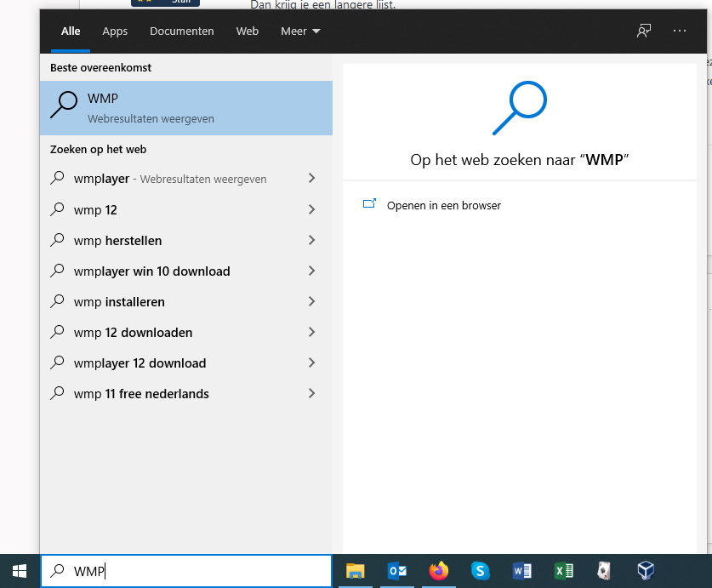Screen dimensions: 712x588
Task: Click in the WMP search input field
Action: tap(186, 571)
